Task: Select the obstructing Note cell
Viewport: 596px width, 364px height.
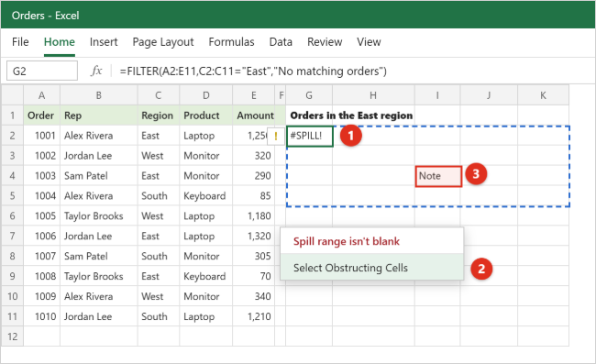Action: coord(438,176)
